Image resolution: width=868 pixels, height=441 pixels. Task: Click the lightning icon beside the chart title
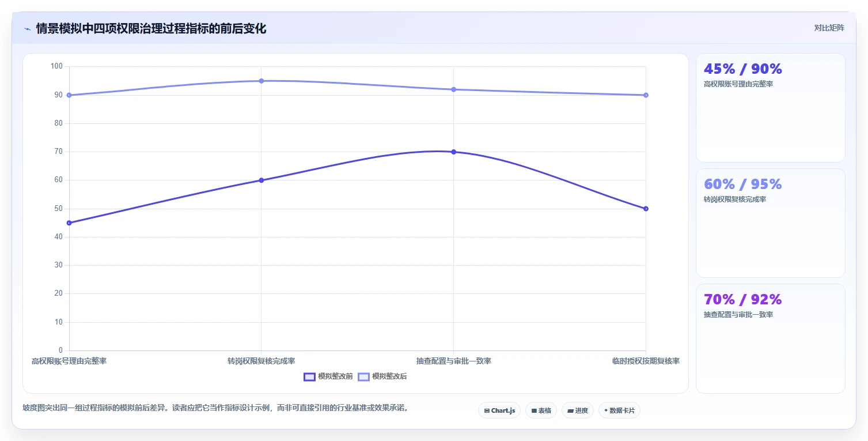pyautogui.click(x=27, y=29)
